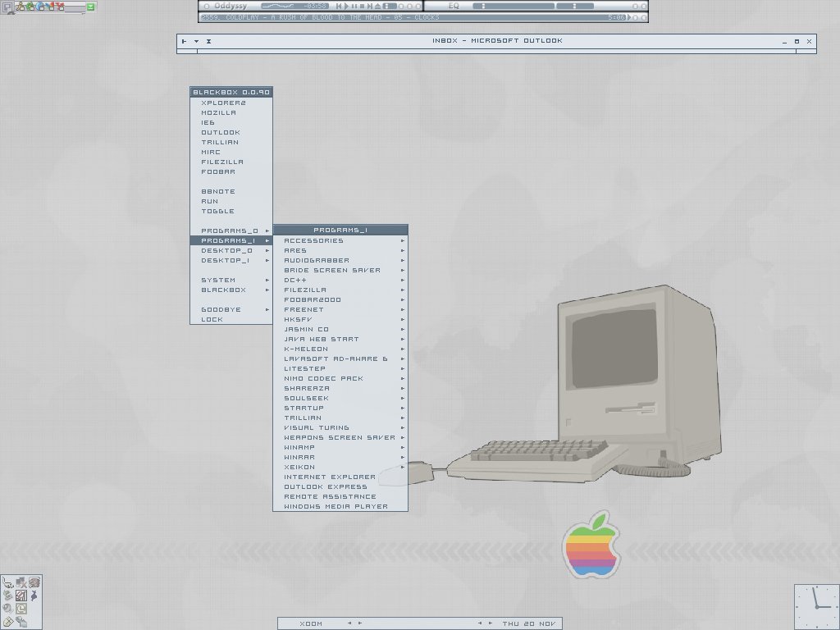
Task: Click the blue globe icon in top-left toolbar
Action: click(x=40, y=7)
